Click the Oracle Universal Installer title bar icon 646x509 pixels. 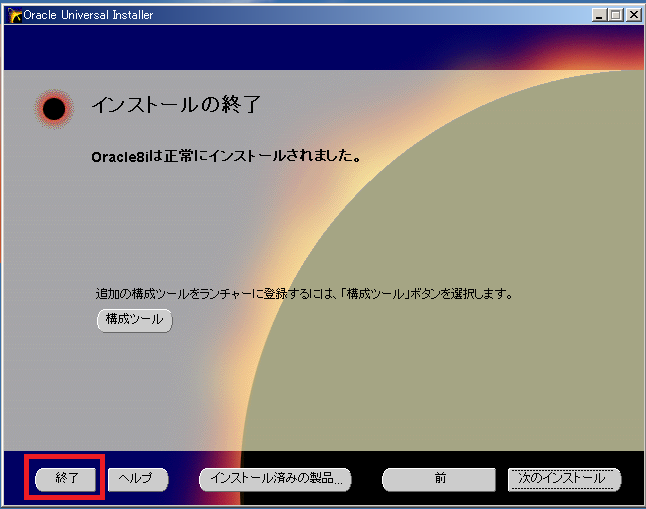tap(15, 15)
